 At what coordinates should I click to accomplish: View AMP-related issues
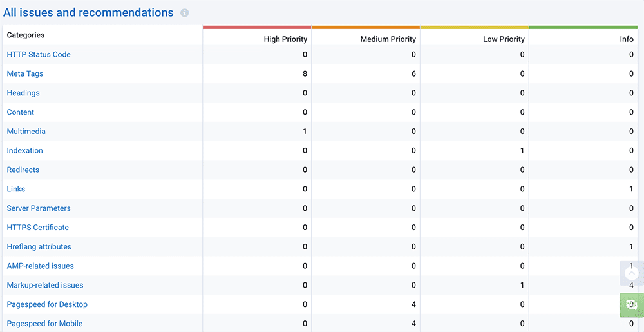point(41,266)
